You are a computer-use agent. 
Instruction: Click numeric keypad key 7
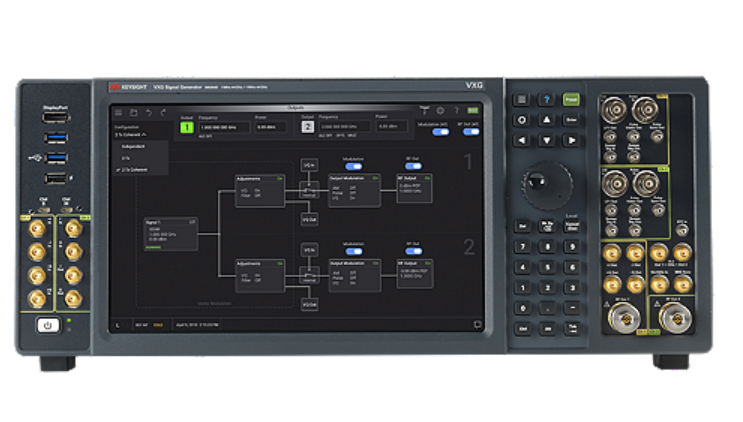tap(522, 246)
